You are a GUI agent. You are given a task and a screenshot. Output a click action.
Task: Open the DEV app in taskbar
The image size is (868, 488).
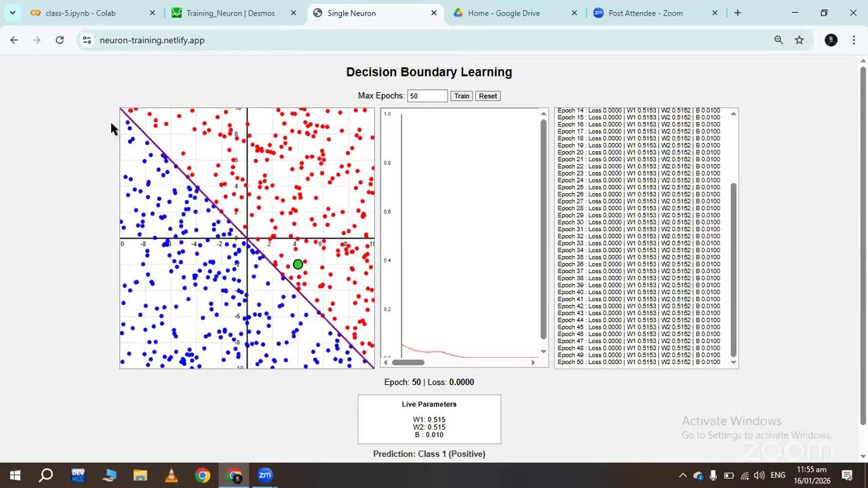[78, 475]
